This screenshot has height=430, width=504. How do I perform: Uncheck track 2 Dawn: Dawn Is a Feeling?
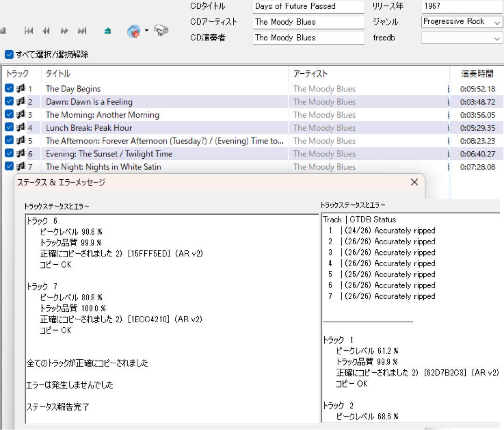[9, 101]
